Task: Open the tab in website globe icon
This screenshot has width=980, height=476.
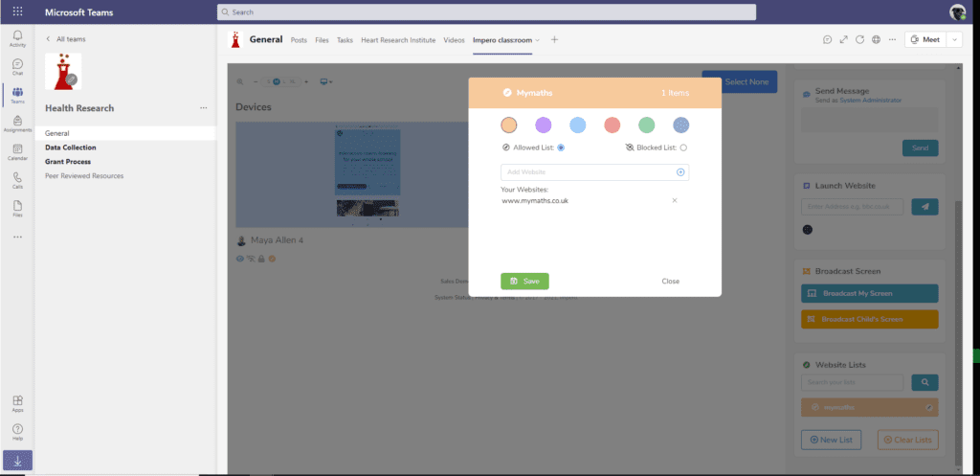Action: 877,39
